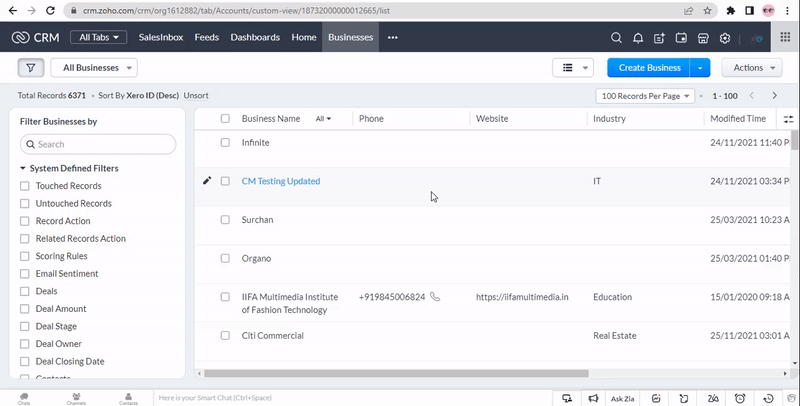
Task: Reload the page with browser refresh
Action: (x=50, y=10)
